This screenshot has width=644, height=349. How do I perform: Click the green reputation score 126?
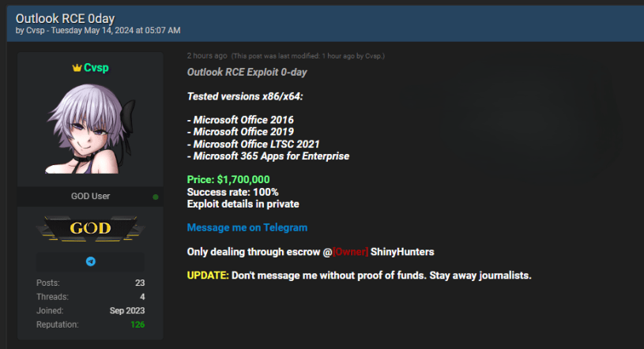point(136,325)
